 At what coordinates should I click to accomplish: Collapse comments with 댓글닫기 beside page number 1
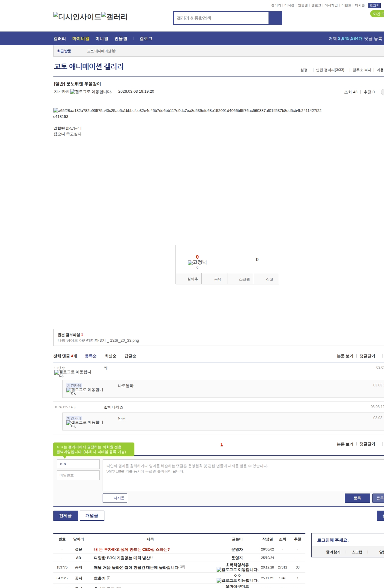click(367, 444)
